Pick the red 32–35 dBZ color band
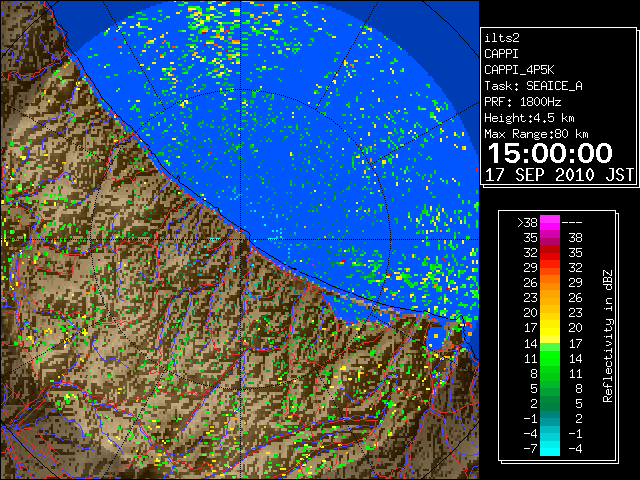The image size is (640, 480). (550, 253)
